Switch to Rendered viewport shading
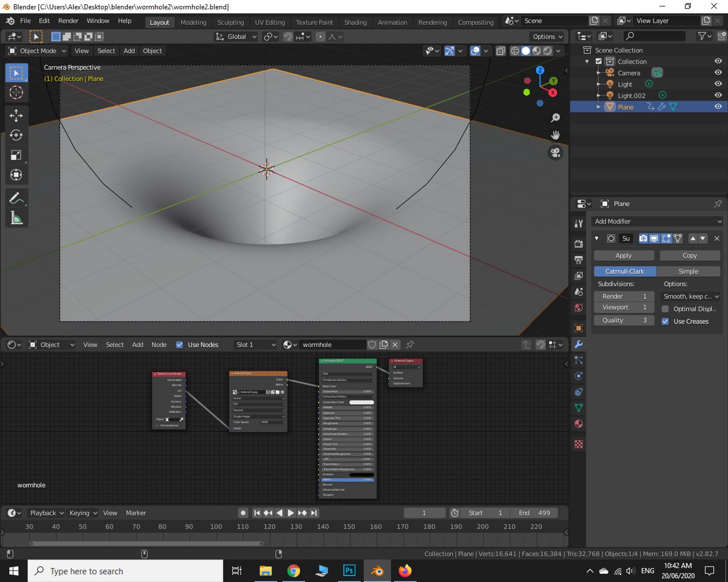728x582 pixels. point(548,51)
